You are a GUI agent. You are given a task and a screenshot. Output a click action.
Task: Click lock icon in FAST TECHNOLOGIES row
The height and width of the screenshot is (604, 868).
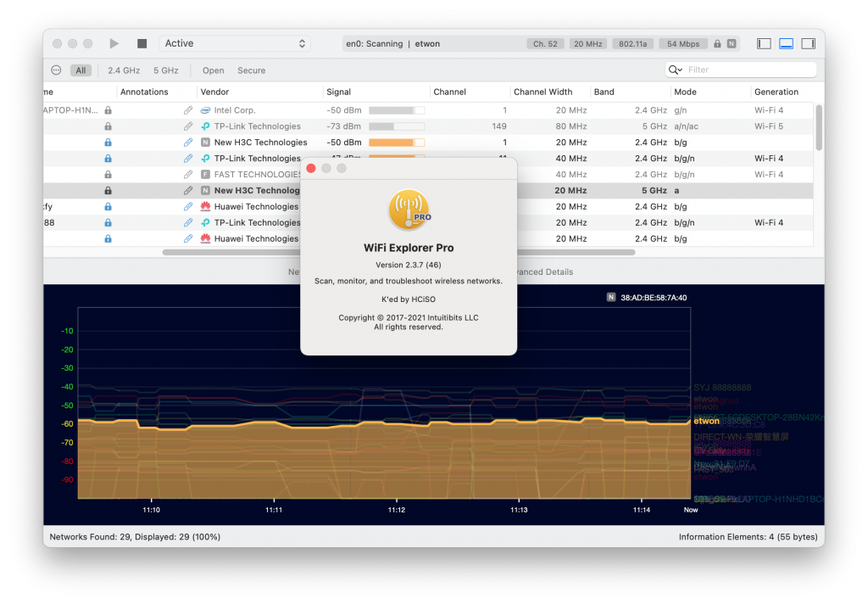click(108, 175)
